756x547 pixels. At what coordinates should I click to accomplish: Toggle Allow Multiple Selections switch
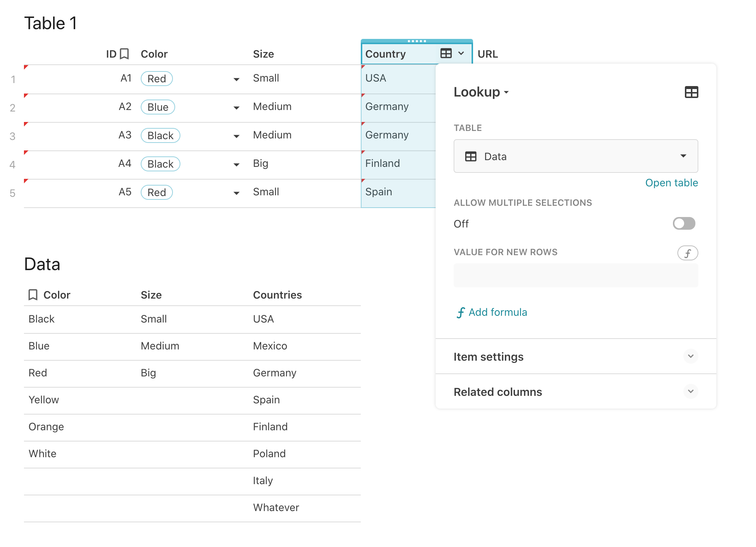683,224
